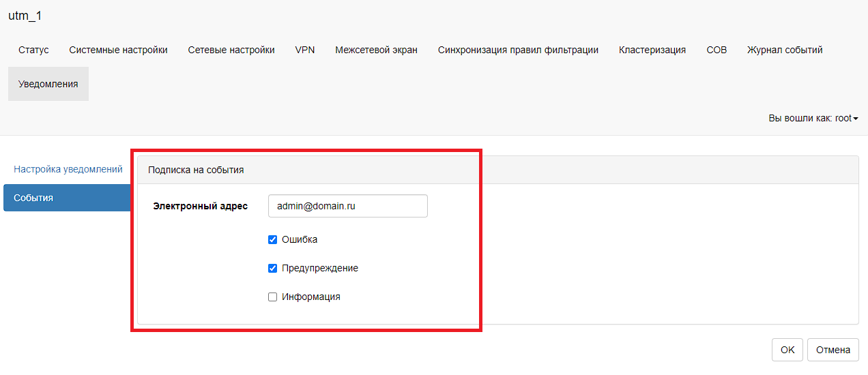Open Настройка уведомлений in sidebar
The width and height of the screenshot is (868, 375).
coord(68,169)
